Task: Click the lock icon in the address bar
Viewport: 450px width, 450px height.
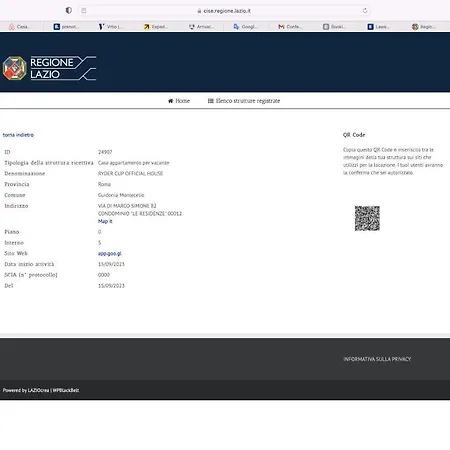Action: pyautogui.click(x=199, y=11)
